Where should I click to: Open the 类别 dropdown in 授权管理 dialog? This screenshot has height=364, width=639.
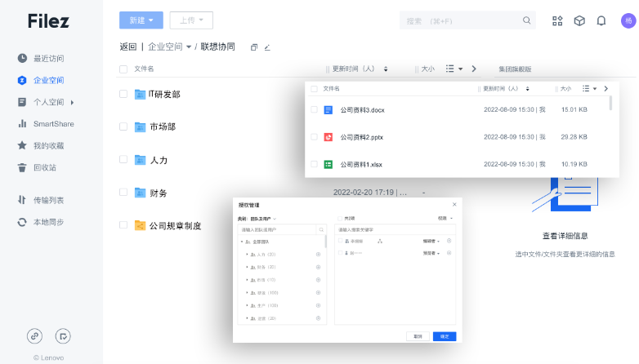pyautogui.click(x=263, y=219)
